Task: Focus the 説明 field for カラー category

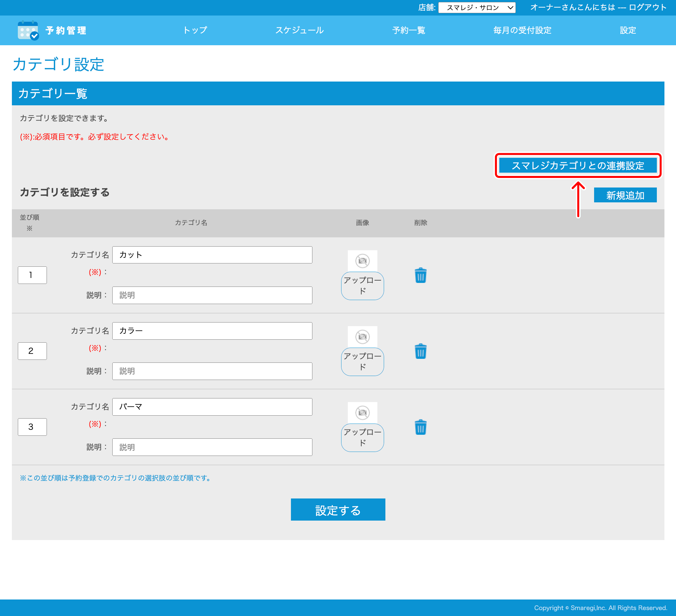Action: (x=212, y=371)
